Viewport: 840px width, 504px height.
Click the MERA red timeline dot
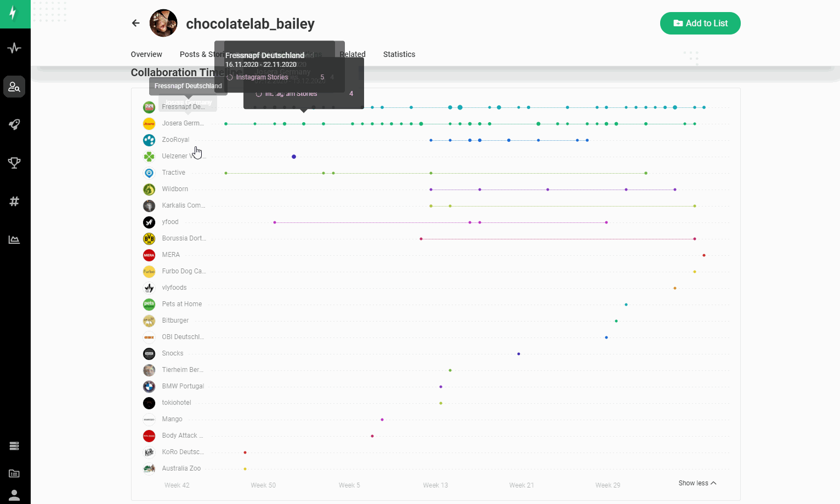pos(704,255)
